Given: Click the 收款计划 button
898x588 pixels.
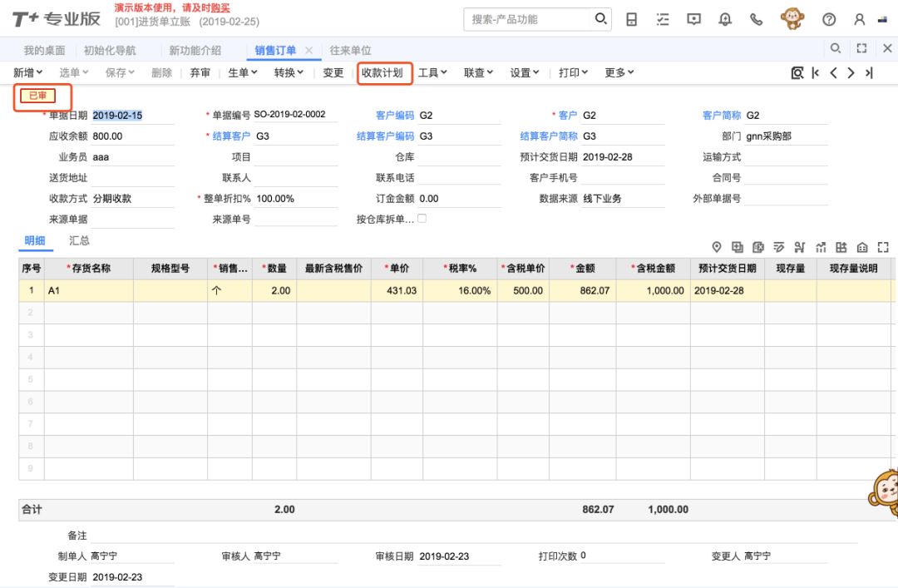Looking at the screenshot, I should pyautogui.click(x=382, y=73).
